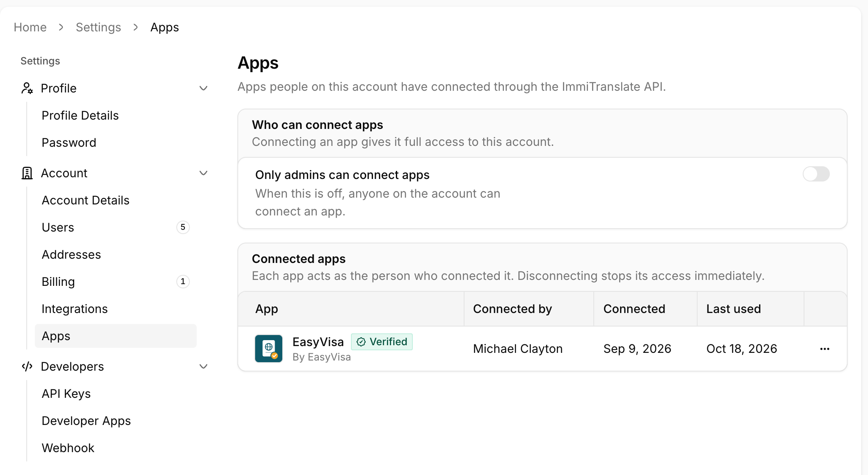The height and width of the screenshot is (475, 868).
Task: Go to Account Details
Action: tap(116, 200)
